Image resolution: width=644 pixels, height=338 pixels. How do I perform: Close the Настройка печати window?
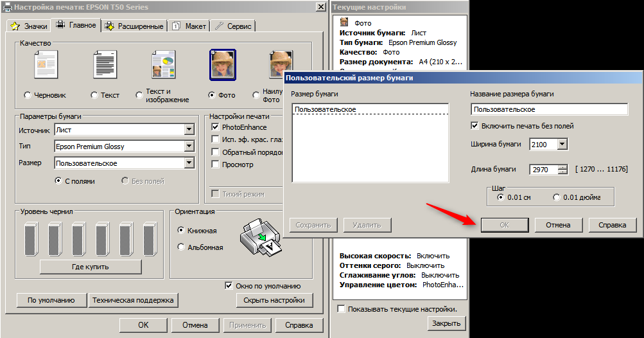click(x=321, y=7)
